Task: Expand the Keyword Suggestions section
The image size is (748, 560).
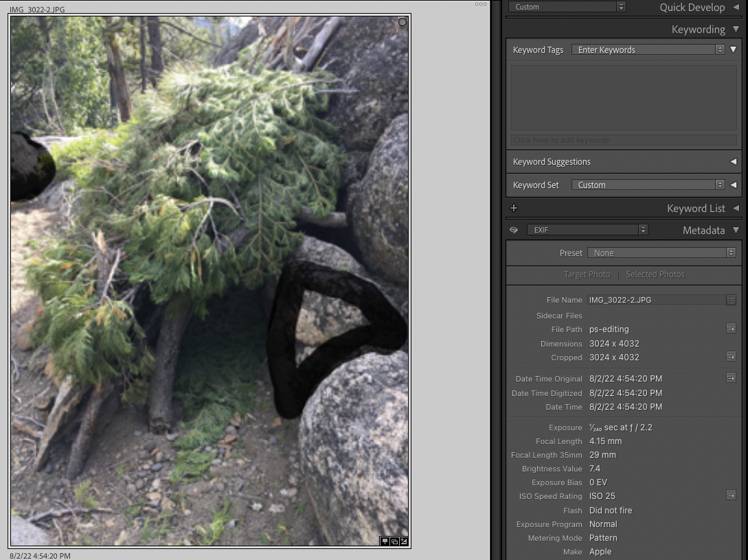Action: pyautogui.click(x=734, y=161)
